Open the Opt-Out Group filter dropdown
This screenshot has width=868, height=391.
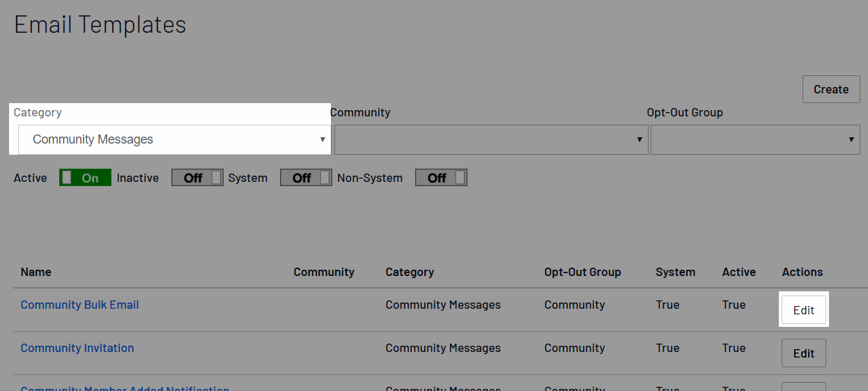[x=756, y=139]
